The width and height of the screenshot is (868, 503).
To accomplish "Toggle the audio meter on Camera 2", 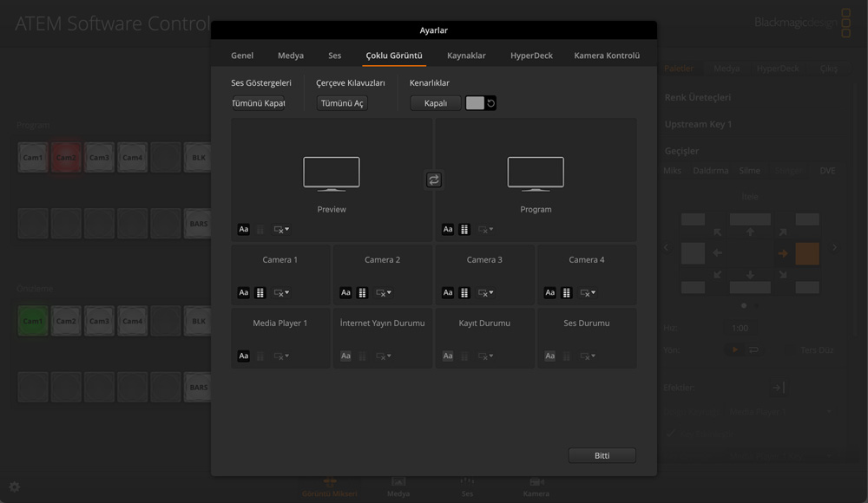I will coord(363,293).
